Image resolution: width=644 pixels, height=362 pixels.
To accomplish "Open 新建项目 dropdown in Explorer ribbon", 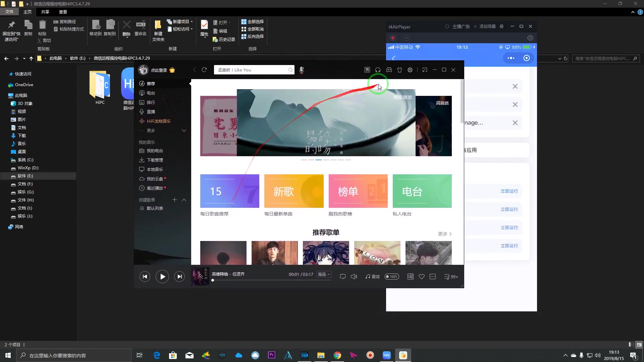I will [x=180, y=21].
